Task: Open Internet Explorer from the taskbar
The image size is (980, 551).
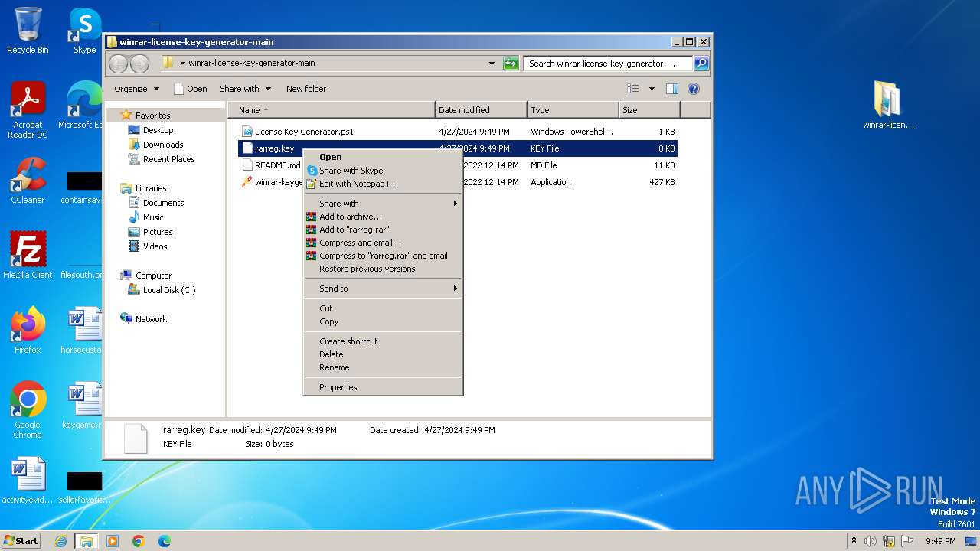Action: 61,541
